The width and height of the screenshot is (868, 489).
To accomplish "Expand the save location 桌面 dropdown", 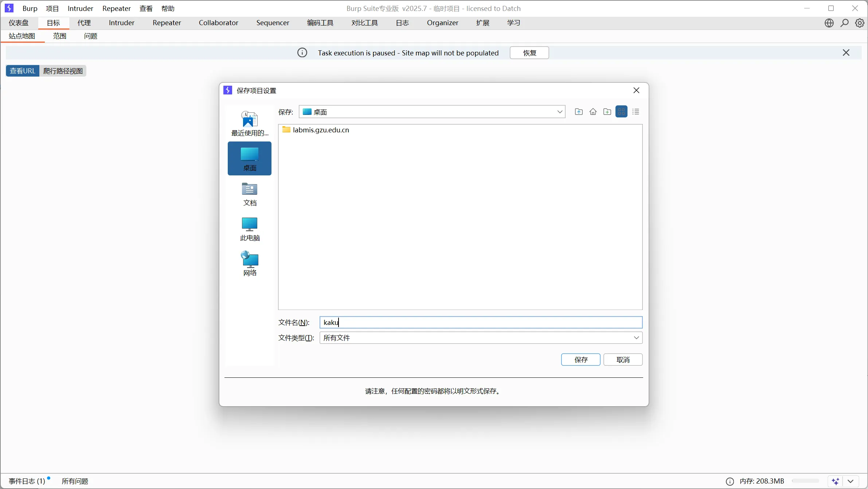I will [x=560, y=112].
